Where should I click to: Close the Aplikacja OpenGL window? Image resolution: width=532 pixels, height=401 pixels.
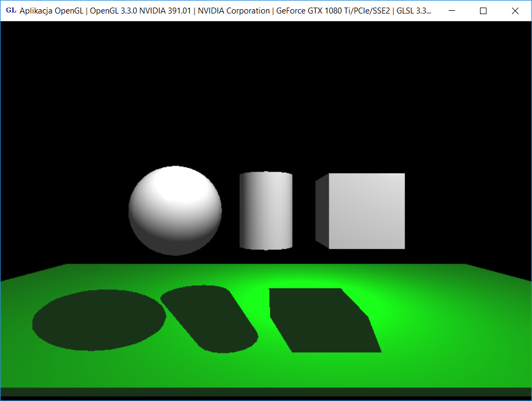coord(515,11)
